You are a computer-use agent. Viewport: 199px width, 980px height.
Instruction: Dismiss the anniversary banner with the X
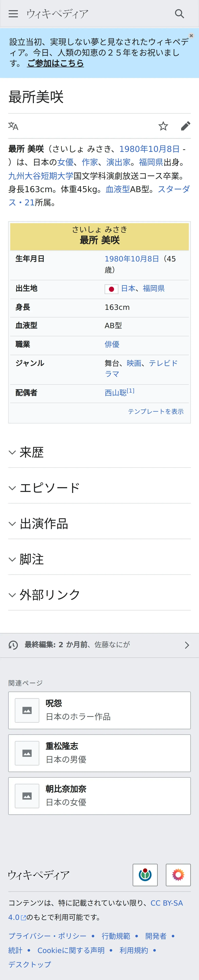pyautogui.click(x=191, y=35)
